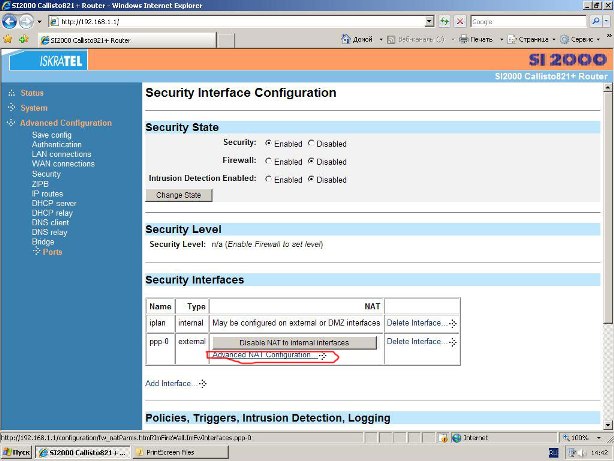This screenshot has width=614, height=461.
Task: Set Intrusion Detection to Disabled
Action: click(x=311, y=179)
